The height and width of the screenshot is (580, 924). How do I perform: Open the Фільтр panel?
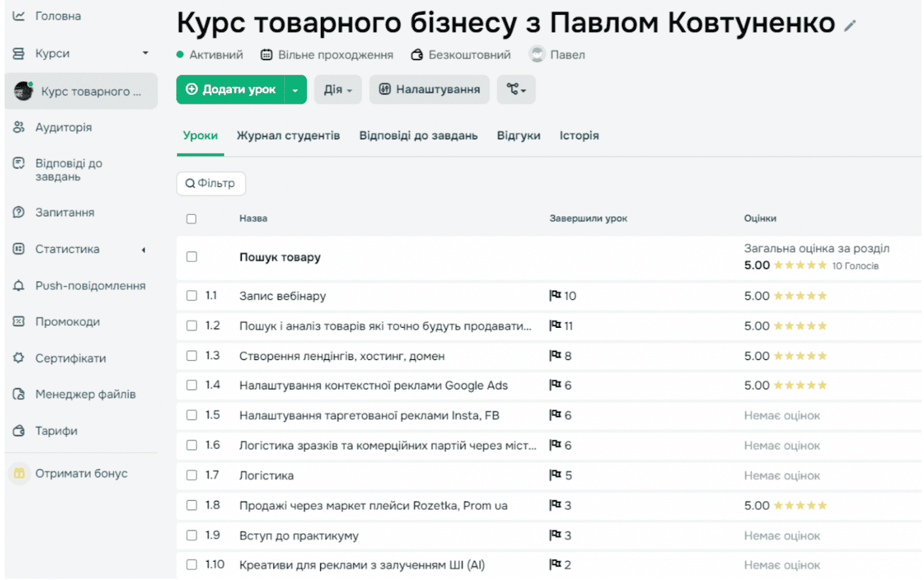coord(210,184)
